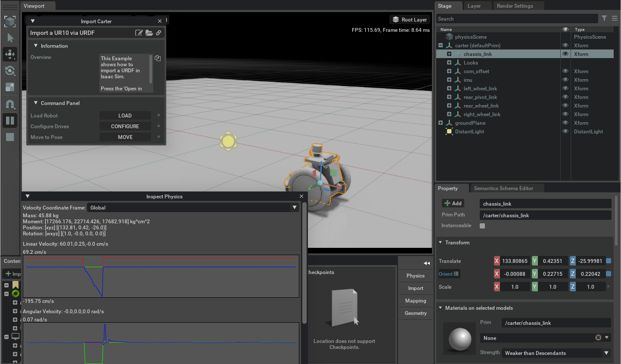This screenshot has height=364, width=621.
Task: Collapse the Information section
Action: 36,46
